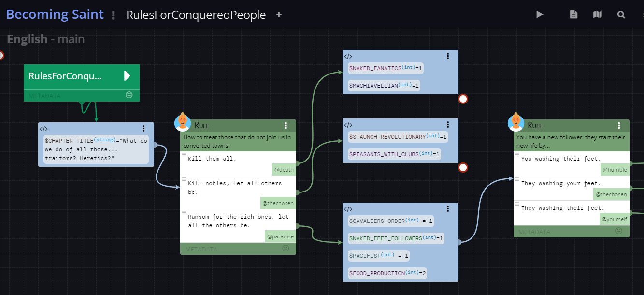Grab drag handle of 'Kill nobles' choice
This screenshot has height=295, width=644.
(184, 179)
